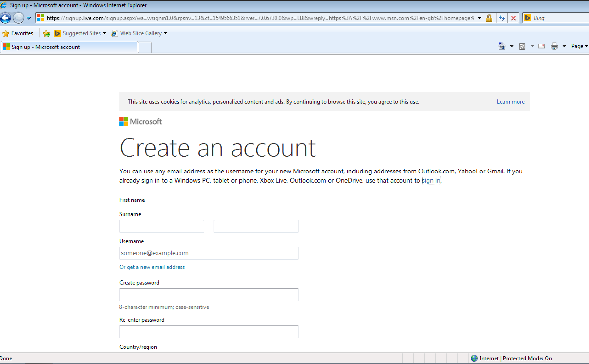Click the red Stop loading icon
Image resolution: width=589 pixels, height=364 pixels.
point(513,18)
